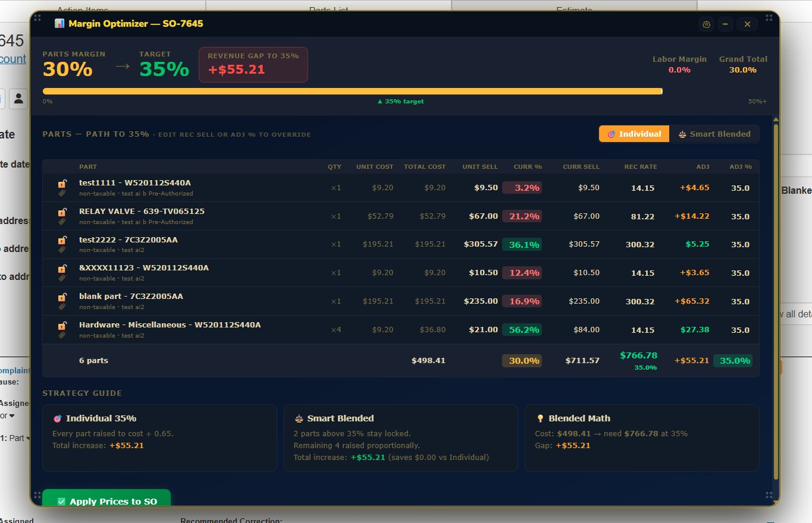
Task: Click the Grand Total 30.0% value
Action: pyautogui.click(x=743, y=70)
